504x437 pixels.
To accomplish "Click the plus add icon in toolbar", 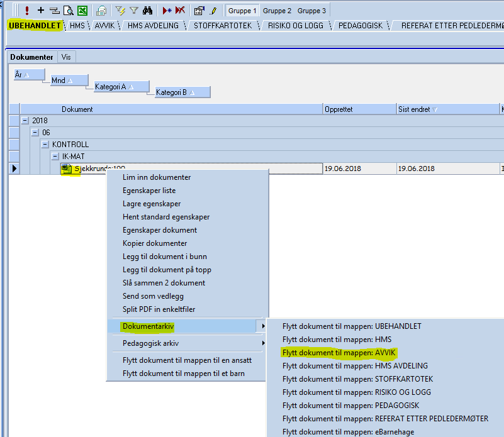I will coord(41,10).
